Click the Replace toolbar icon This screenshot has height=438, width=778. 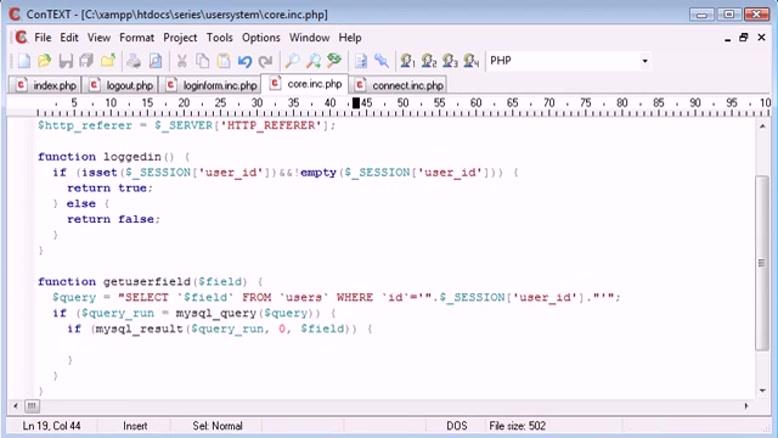[x=334, y=61]
